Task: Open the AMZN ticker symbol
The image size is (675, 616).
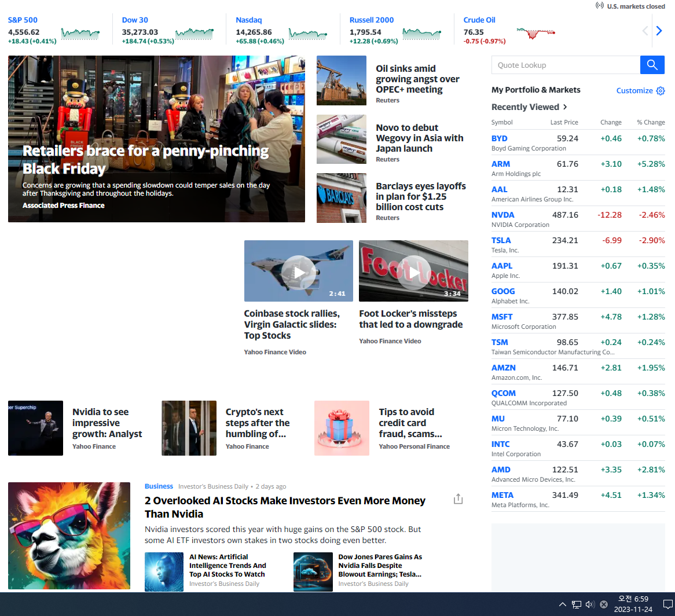Action: click(504, 368)
